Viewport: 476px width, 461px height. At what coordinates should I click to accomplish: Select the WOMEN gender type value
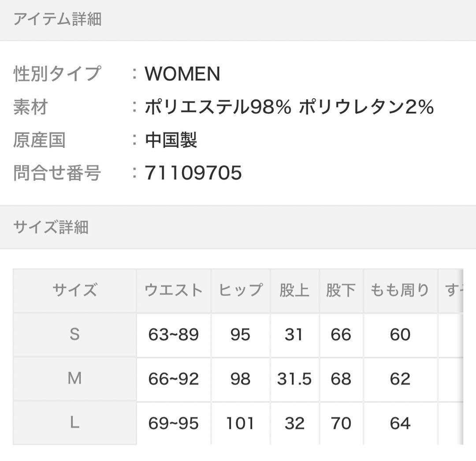coord(182,74)
